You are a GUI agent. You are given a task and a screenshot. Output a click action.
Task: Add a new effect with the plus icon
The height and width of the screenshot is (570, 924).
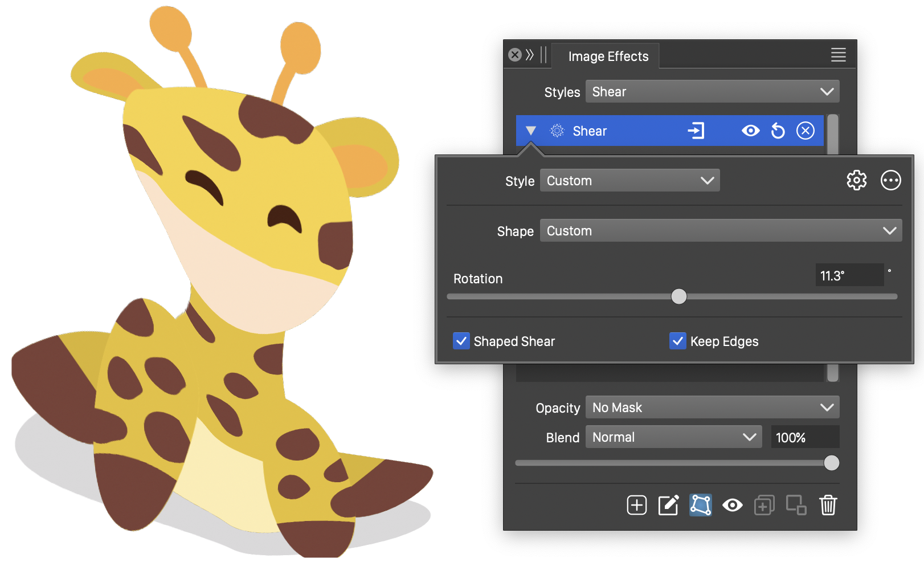tap(636, 505)
